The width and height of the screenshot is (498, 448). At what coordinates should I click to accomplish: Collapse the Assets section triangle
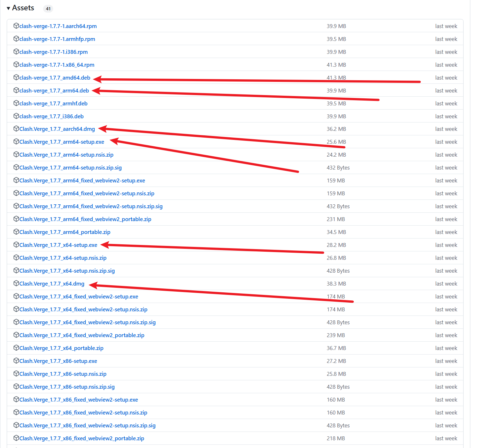pos(8,8)
